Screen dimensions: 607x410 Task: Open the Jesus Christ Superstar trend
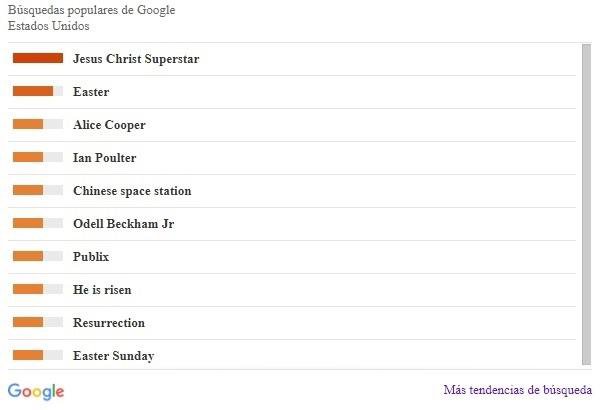(136, 59)
